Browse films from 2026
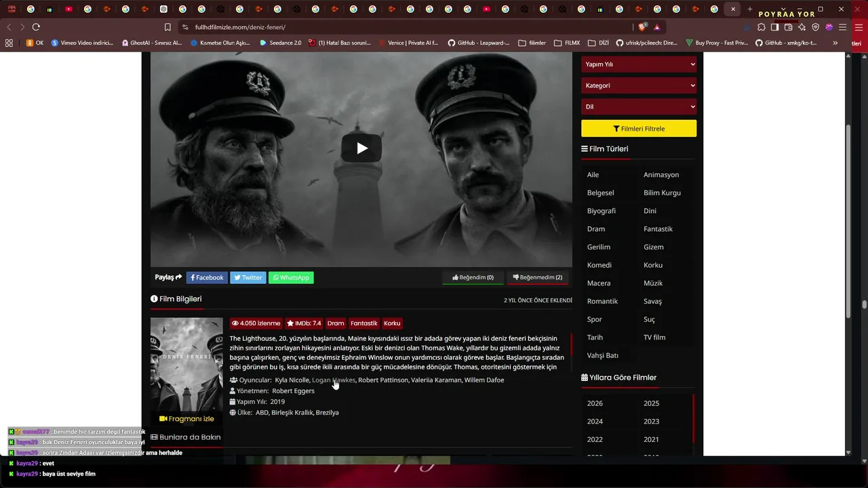This screenshot has width=868, height=488. 595,403
